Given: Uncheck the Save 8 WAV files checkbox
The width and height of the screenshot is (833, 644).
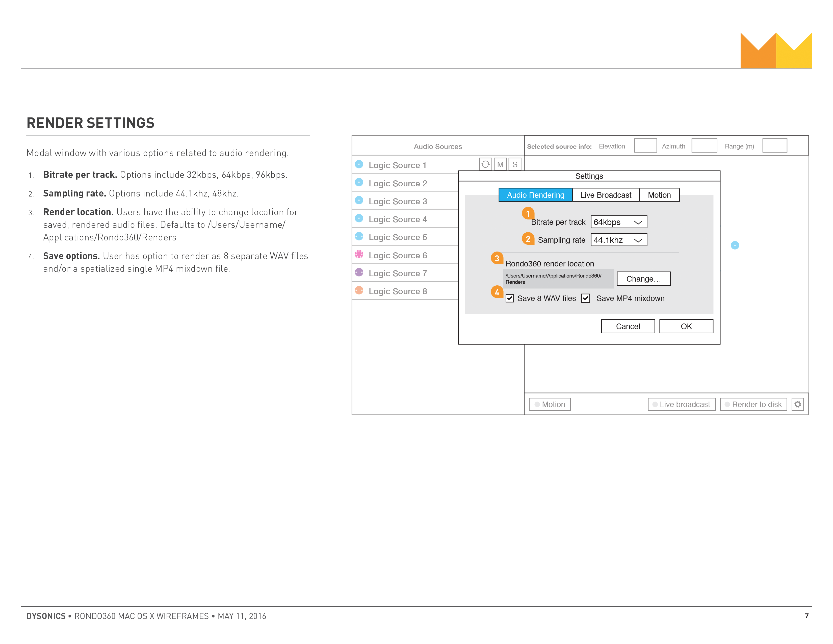Looking at the screenshot, I should [x=510, y=298].
